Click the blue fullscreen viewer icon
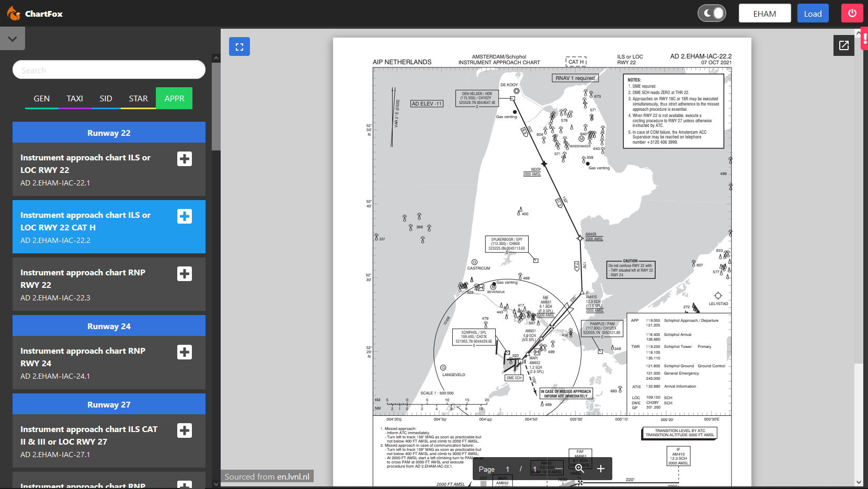This screenshot has height=489, width=868. [239, 46]
